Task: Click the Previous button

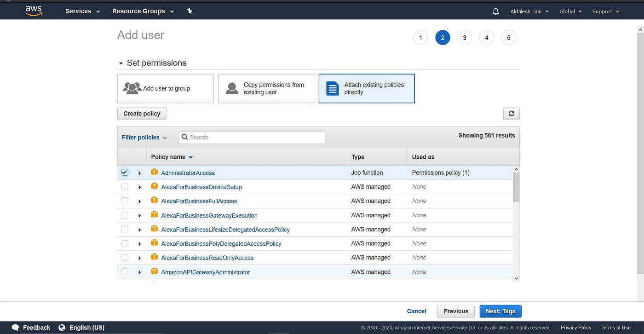Action: [456, 311]
